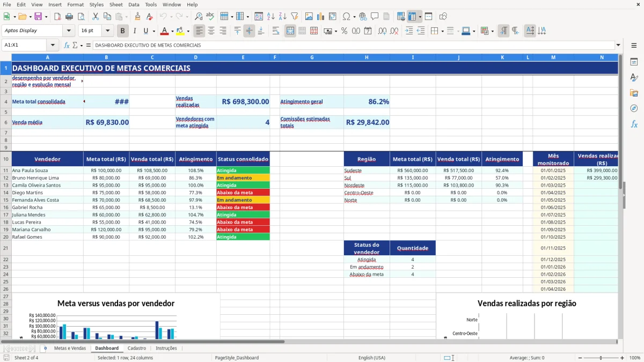This screenshot has height=362, width=644.
Task: Toggle Left-to-Right text direction
Action: [x=503, y=31]
